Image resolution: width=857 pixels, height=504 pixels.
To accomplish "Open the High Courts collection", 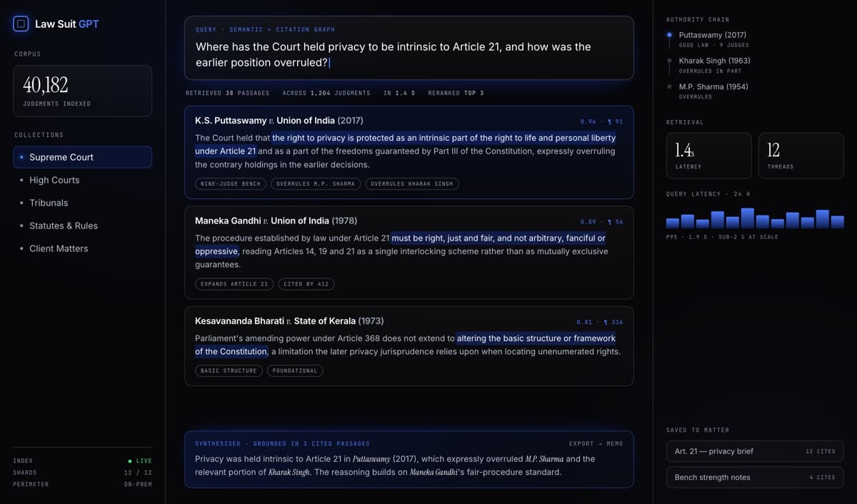I will [83, 180].
